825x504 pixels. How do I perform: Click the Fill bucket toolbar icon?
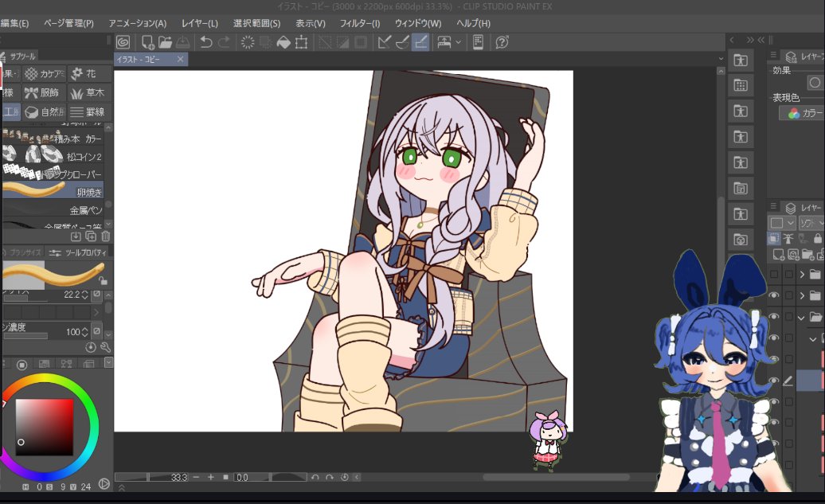click(283, 42)
